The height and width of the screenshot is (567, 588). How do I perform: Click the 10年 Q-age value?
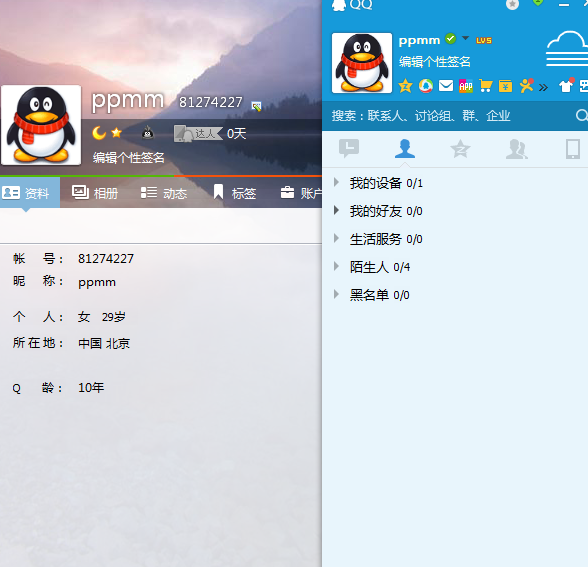[x=91, y=387]
